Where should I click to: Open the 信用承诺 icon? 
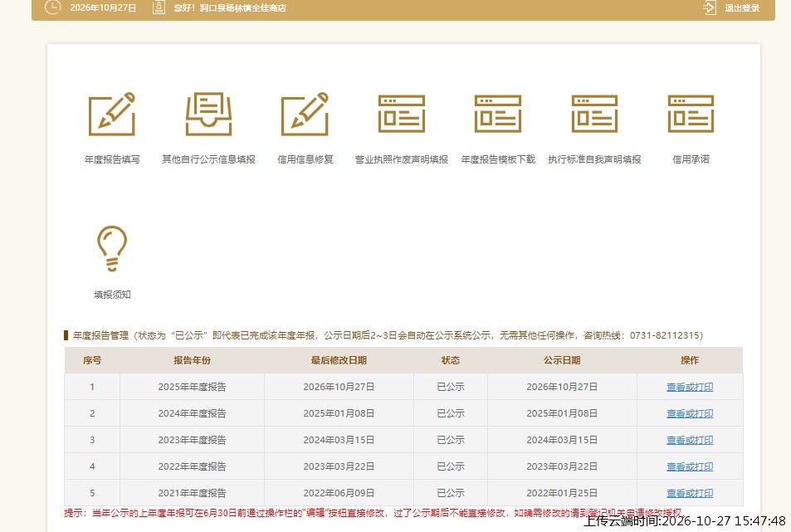pyautogui.click(x=691, y=114)
